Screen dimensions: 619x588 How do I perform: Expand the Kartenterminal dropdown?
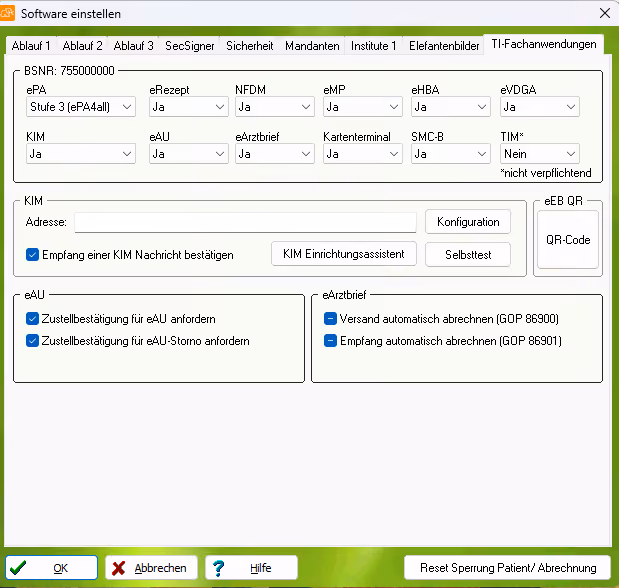tap(362, 154)
